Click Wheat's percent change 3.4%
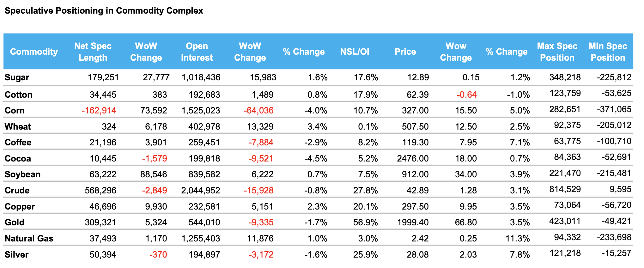The width and height of the screenshot is (644, 268). (317, 127)
